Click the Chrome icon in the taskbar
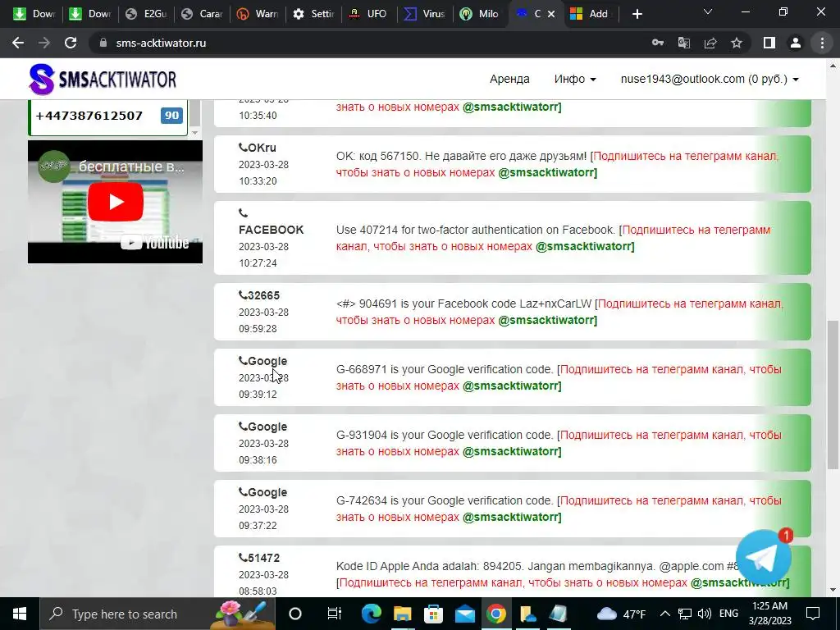 496,614
